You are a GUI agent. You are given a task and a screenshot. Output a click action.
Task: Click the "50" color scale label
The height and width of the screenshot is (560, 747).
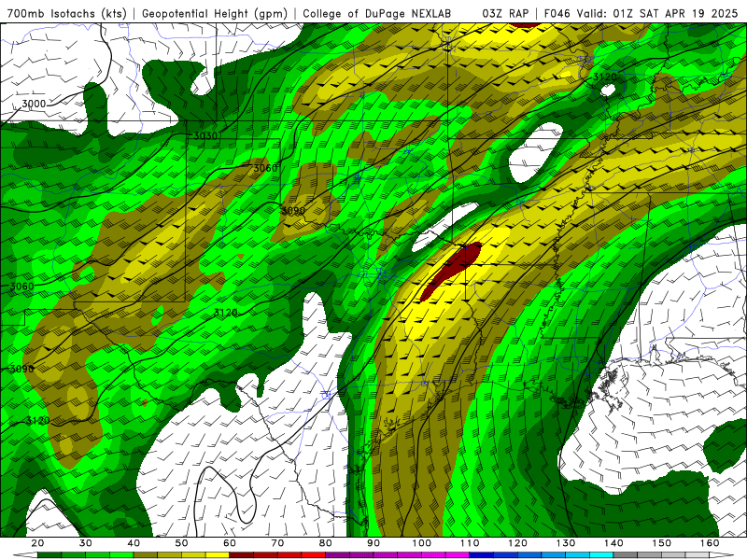(181, 543)
